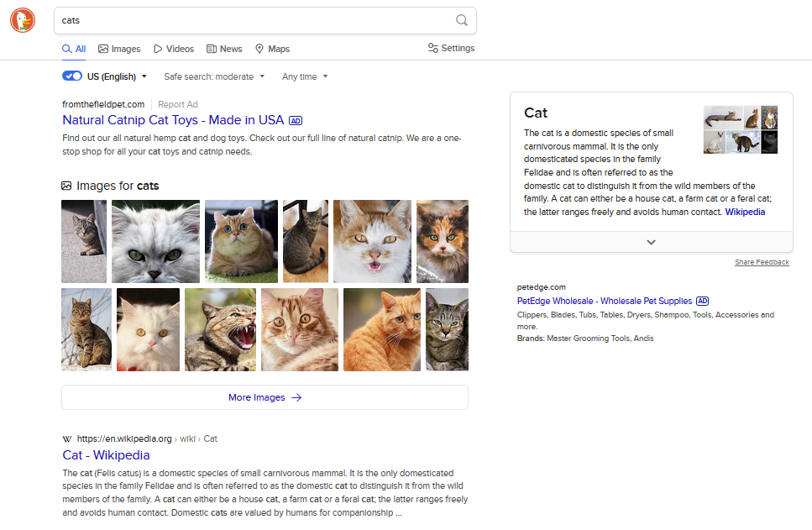Click the More Images button

[x=265, y=397]
